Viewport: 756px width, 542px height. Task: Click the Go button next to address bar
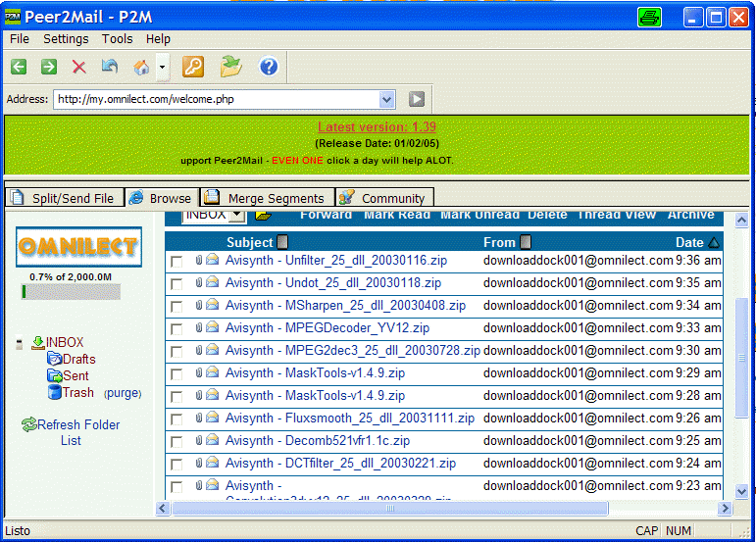pyautogui.click(x=417, y=99)
